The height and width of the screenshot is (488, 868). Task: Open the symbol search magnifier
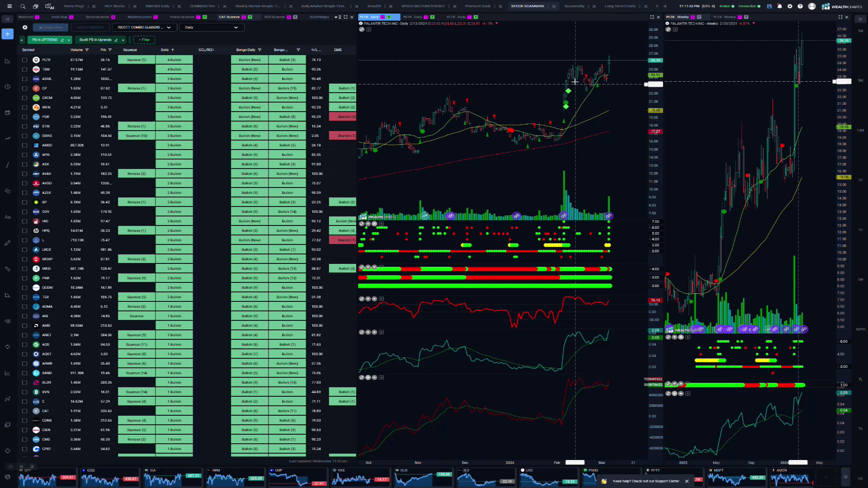(x=23, y=6)
